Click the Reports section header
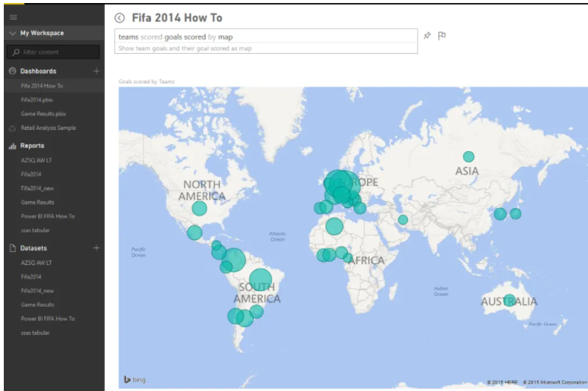The width and height of the screenshot is (588, 391). 32,146
